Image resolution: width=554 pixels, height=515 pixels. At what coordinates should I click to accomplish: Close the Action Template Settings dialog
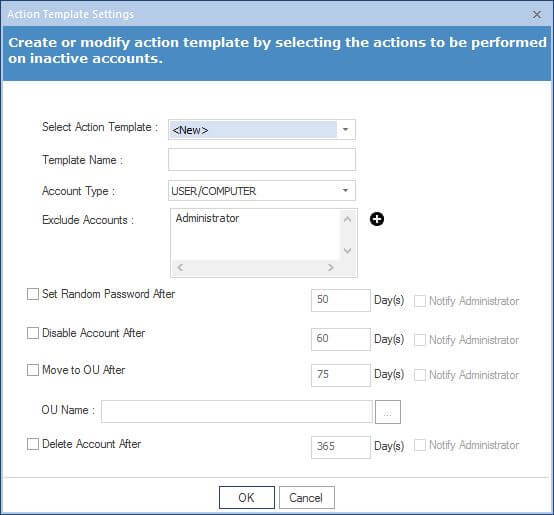point(537,14)
